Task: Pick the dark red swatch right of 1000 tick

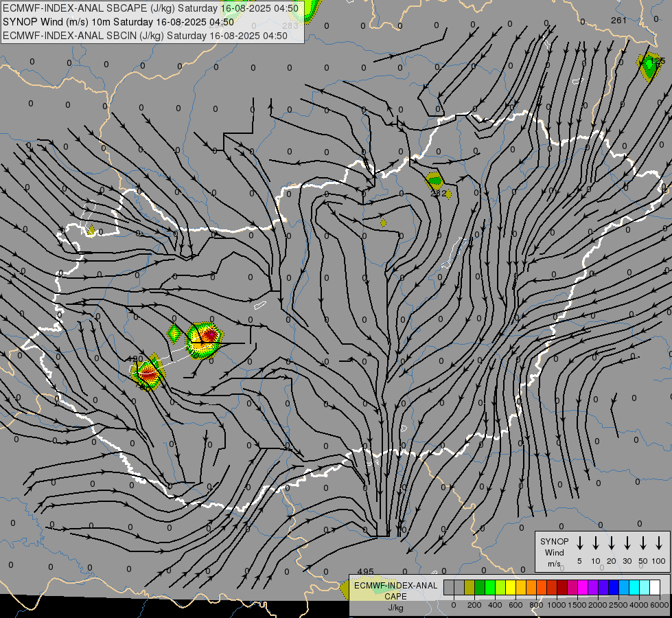Action: (562, 587)
